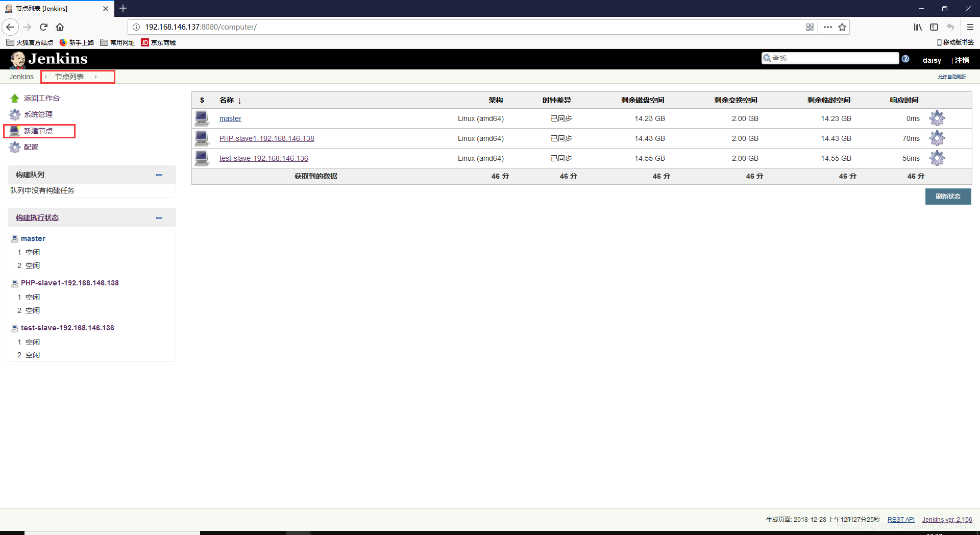
Task: Go back with browser back arrow
Action: [x=10, y=27]
